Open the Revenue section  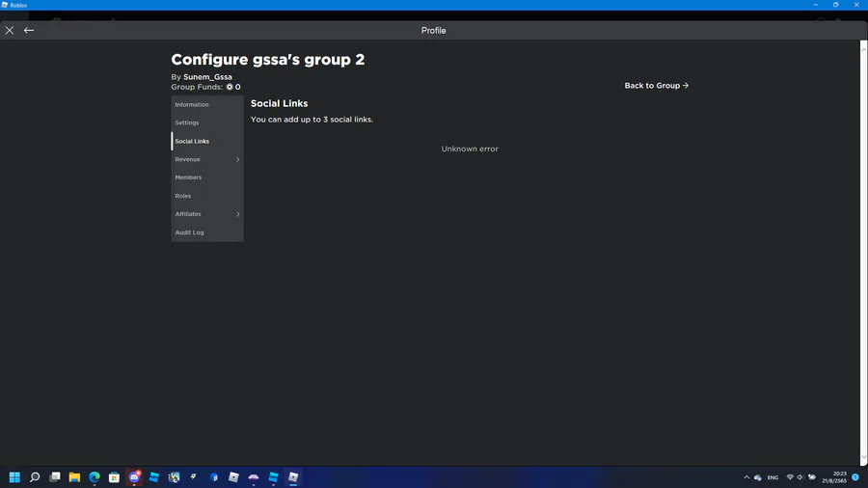(207, 159)
